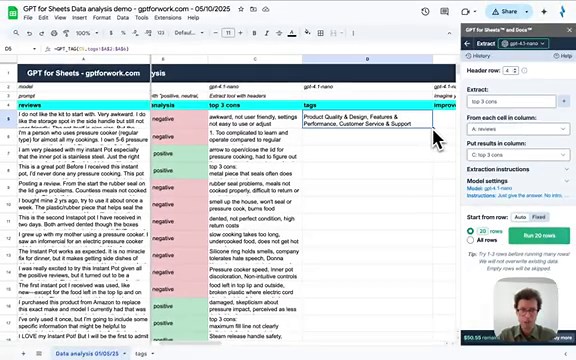
Task: Open version history clock icon
Action: [425, 12]
